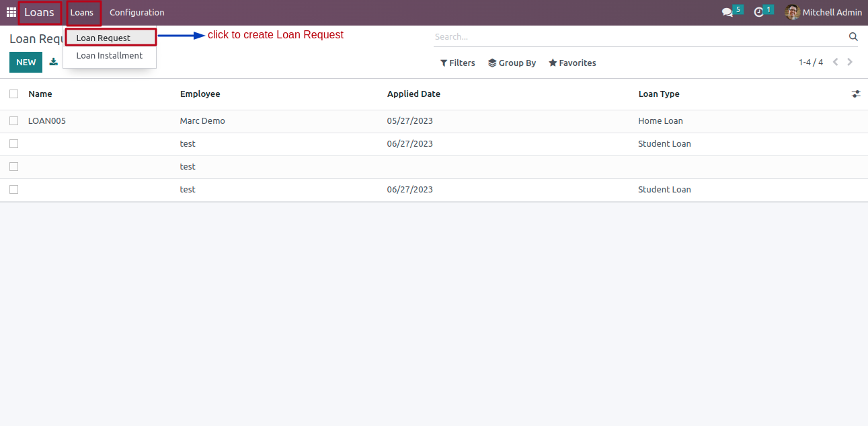
Task: Click the NEW button
Action: tap(26, 62)
